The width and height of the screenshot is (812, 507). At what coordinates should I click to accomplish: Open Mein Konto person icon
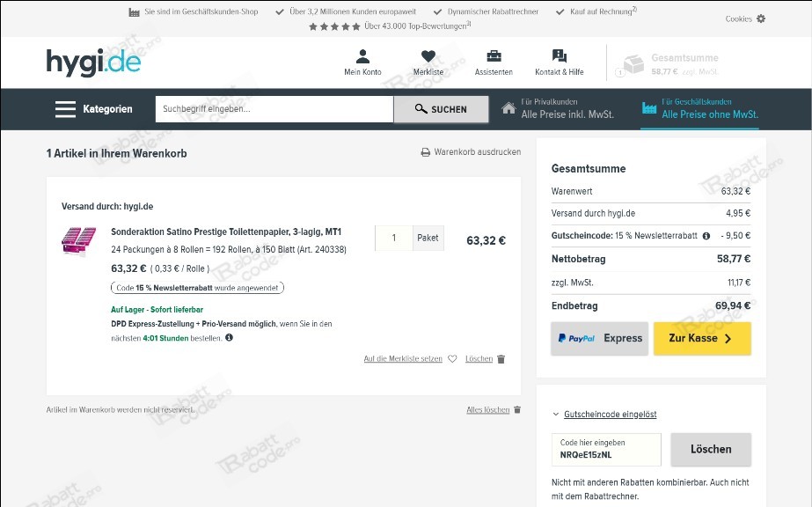(x=362, y=56)
